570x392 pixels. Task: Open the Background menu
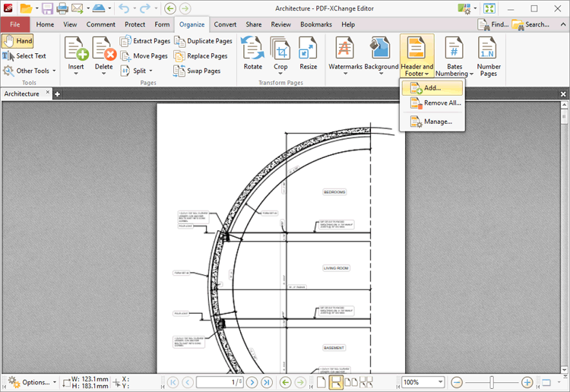(381, 55)
